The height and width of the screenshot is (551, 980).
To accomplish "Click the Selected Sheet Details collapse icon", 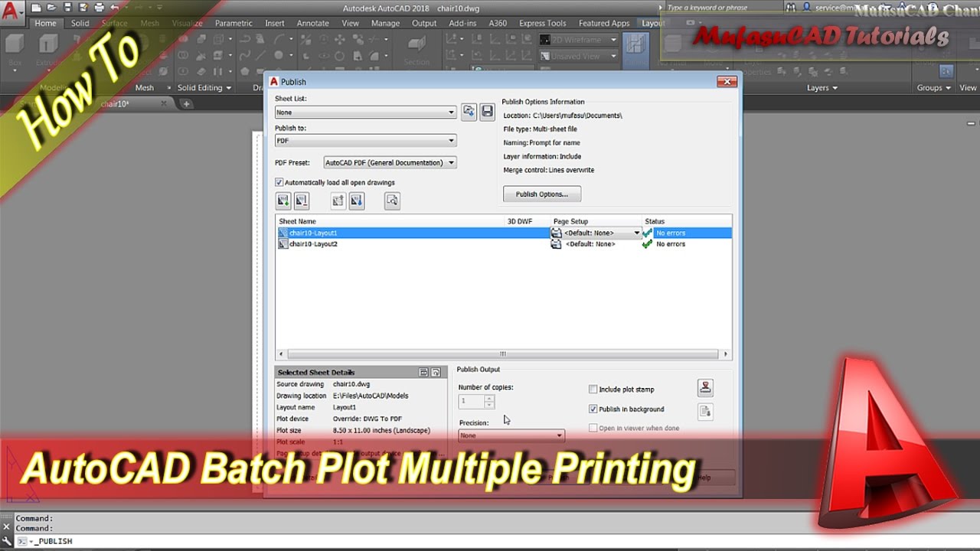I will point(423,373).
